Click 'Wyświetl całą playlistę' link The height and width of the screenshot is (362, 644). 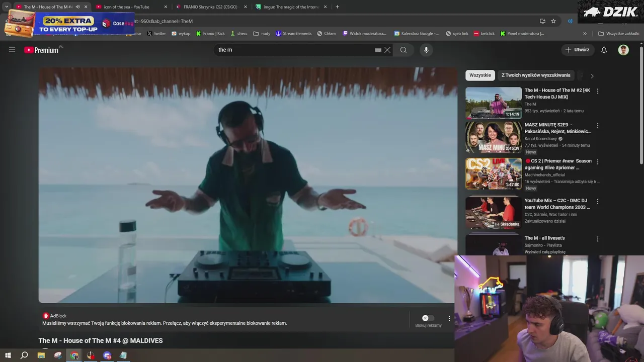click(545, 252)
